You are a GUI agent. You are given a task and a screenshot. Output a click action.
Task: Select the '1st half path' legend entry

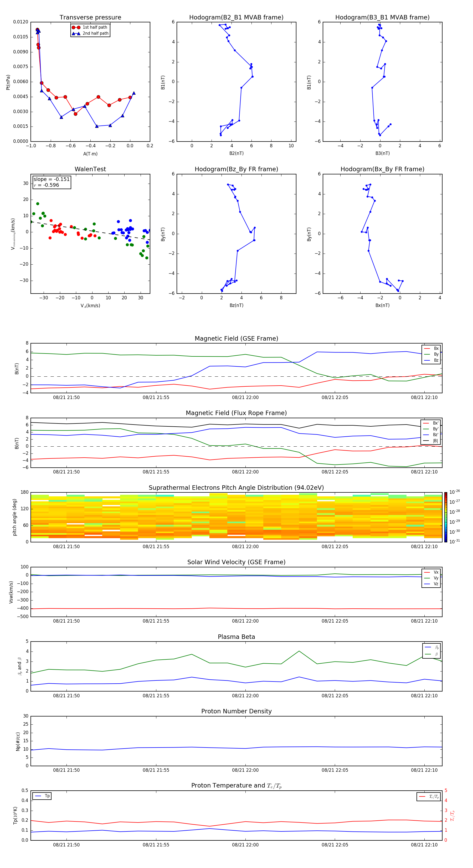click(x=90, y=27)
